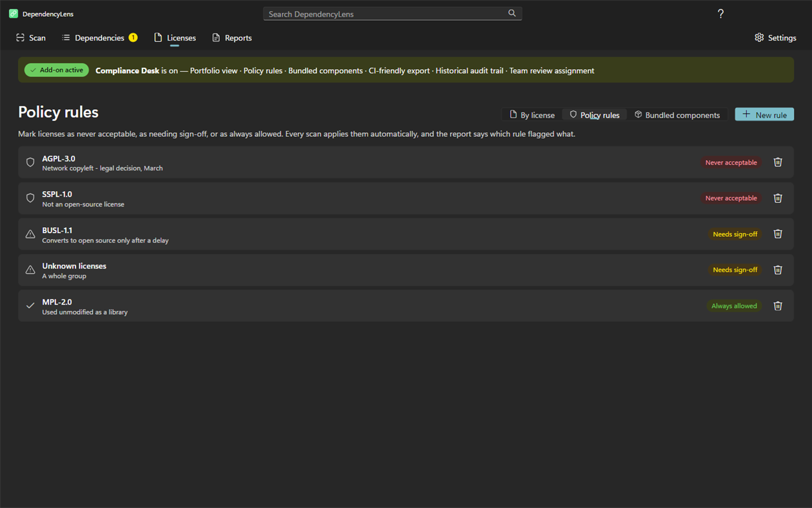Select the AGPL-3.0 rule name
Image resolution: width=812 pixels, height=508 pixels.
point(59,158)
